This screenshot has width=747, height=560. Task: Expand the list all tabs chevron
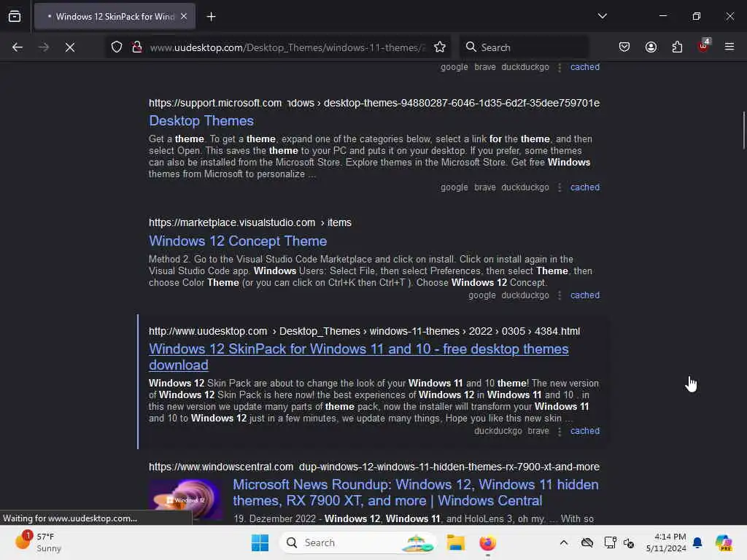(x=602, y=16)
